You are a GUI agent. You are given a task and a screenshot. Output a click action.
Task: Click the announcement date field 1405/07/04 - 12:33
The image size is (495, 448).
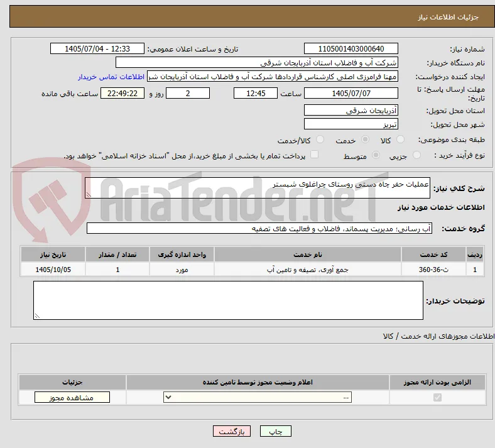(x=97, y=48)
